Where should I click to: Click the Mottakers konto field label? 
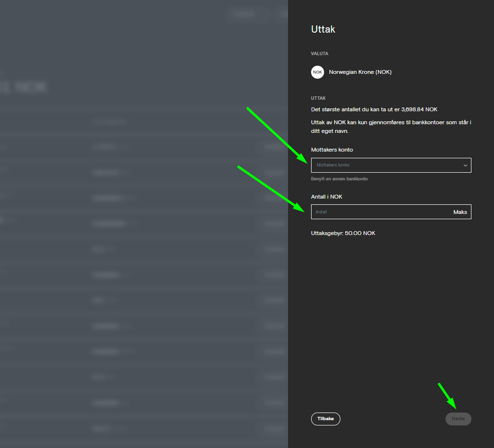click(x=332, y=150)
